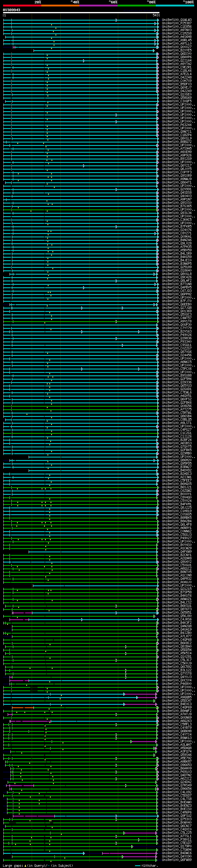
Task: Select the query name AV389943
Action: (x=11, y=10)
